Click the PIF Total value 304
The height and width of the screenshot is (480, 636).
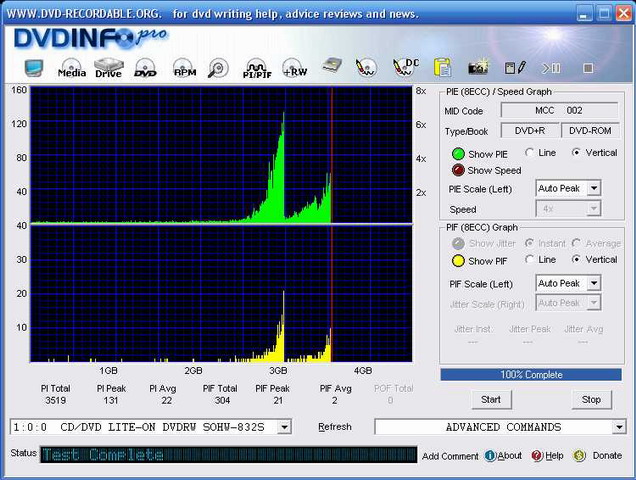click(222, 400)
